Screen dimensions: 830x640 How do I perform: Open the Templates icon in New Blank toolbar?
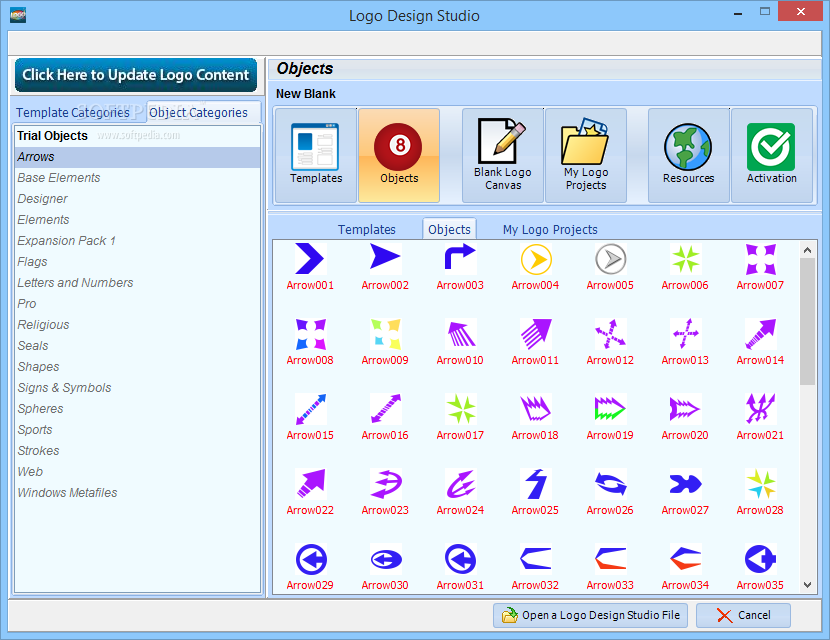pos(316,155)
